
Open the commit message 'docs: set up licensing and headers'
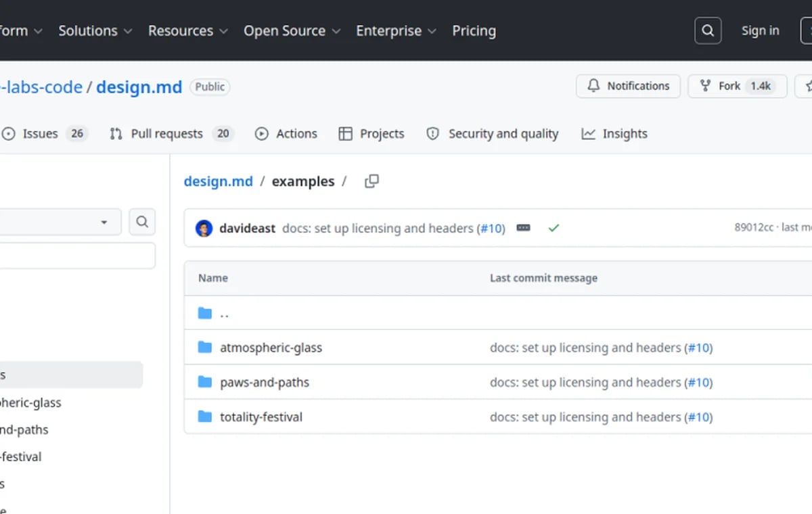(x=380, y=228)
